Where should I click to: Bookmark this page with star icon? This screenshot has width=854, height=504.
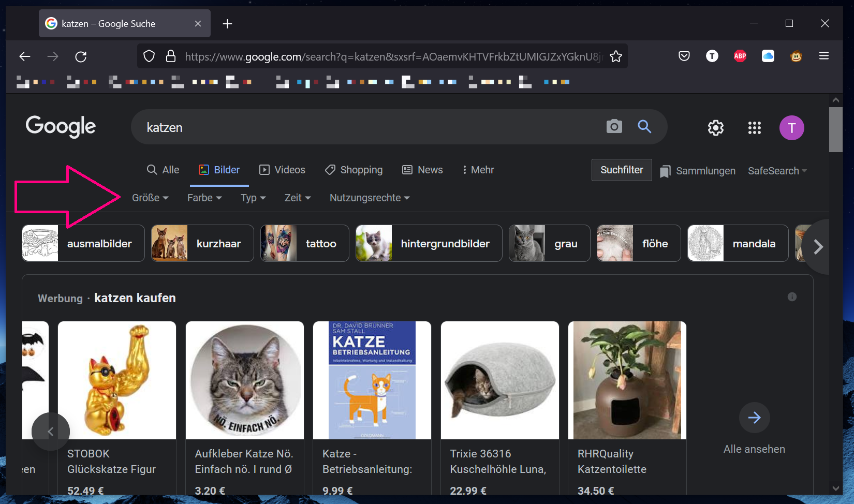click(x=616, y=56)
